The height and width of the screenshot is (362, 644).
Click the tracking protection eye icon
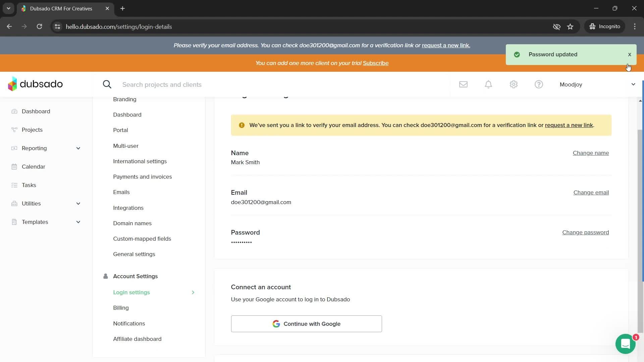[556, 26]
